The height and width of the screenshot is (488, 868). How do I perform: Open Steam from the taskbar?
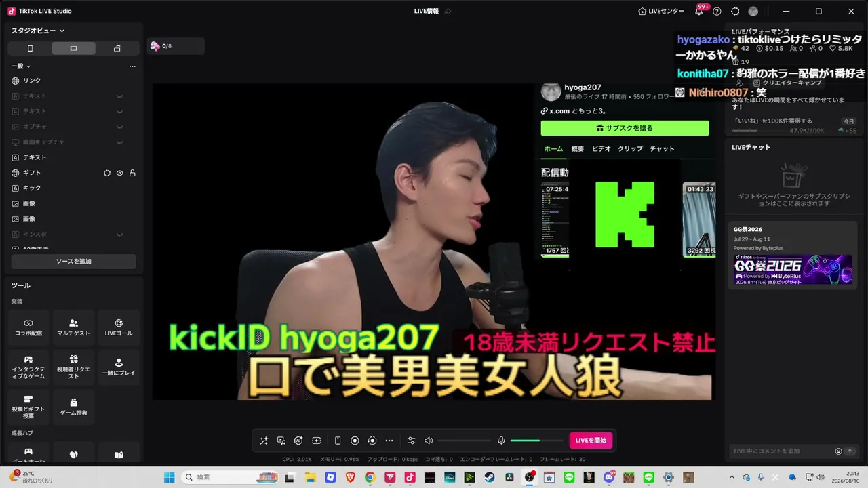click(489, 477)
